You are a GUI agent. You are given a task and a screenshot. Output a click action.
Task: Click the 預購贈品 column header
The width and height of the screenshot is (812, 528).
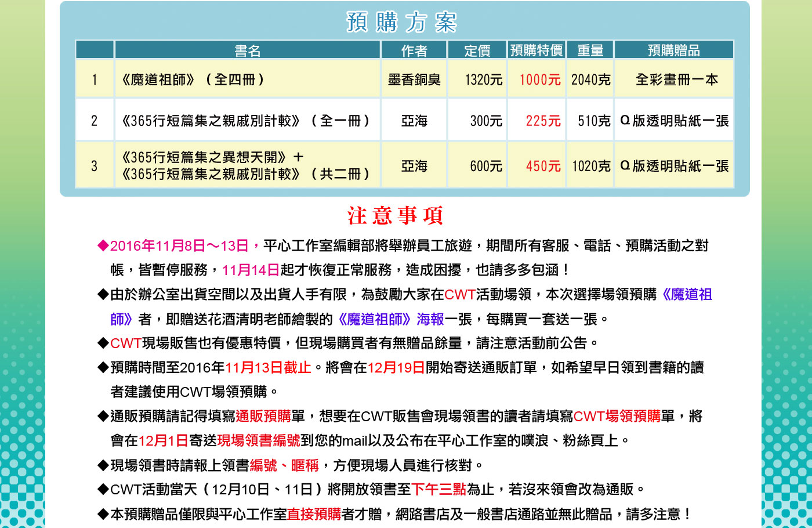[673, 50]
